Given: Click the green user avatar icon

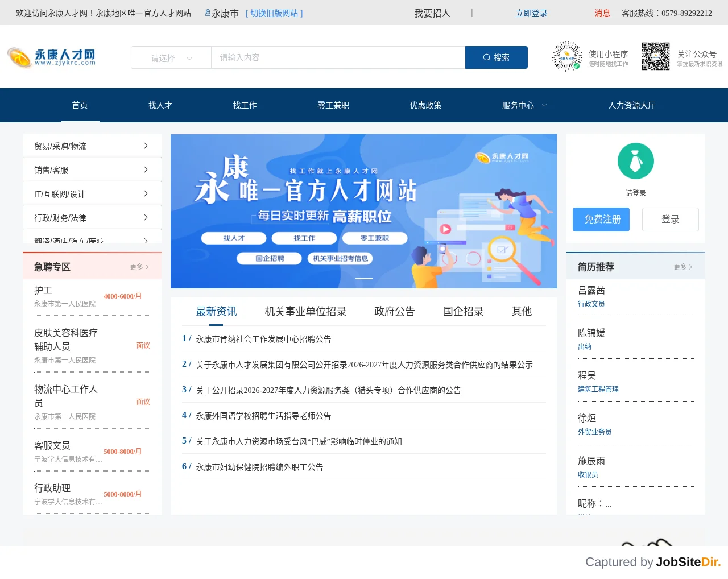Looking at the screenshot, I should 636,161.
